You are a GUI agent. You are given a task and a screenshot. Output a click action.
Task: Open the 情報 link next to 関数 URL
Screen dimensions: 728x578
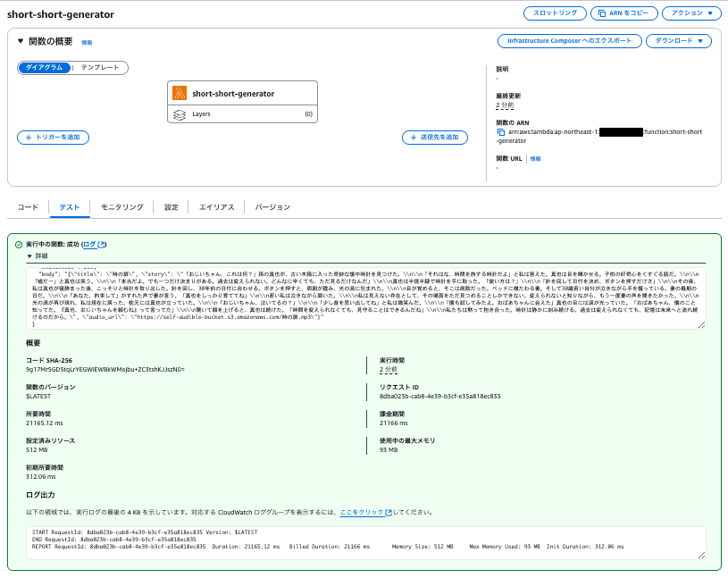click(535, 159)
